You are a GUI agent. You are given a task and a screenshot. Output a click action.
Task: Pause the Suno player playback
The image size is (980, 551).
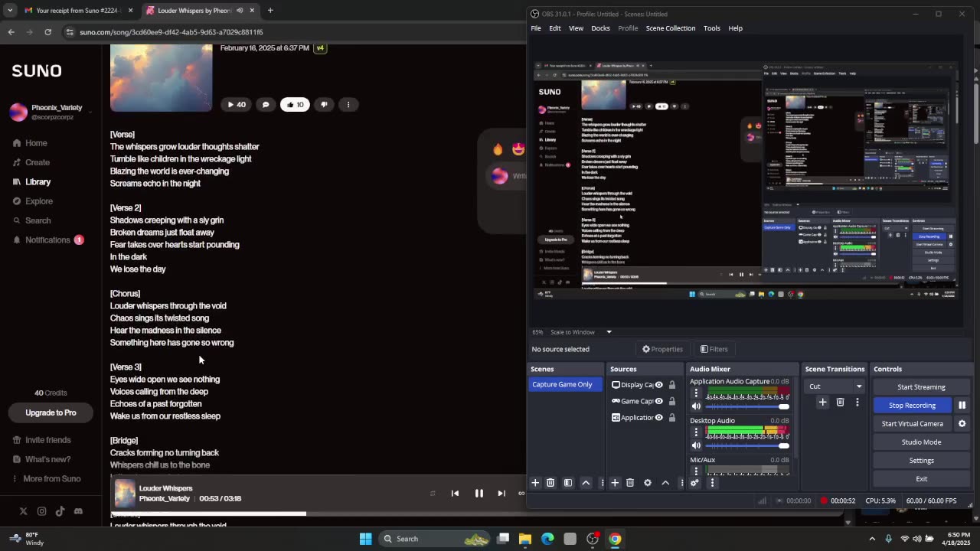(x=479, y=494)
